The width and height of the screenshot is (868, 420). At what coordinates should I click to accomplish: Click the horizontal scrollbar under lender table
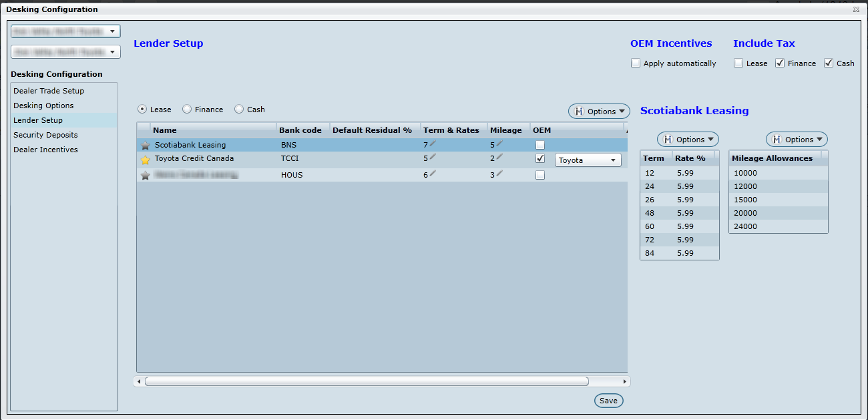(x=366, y=381)
